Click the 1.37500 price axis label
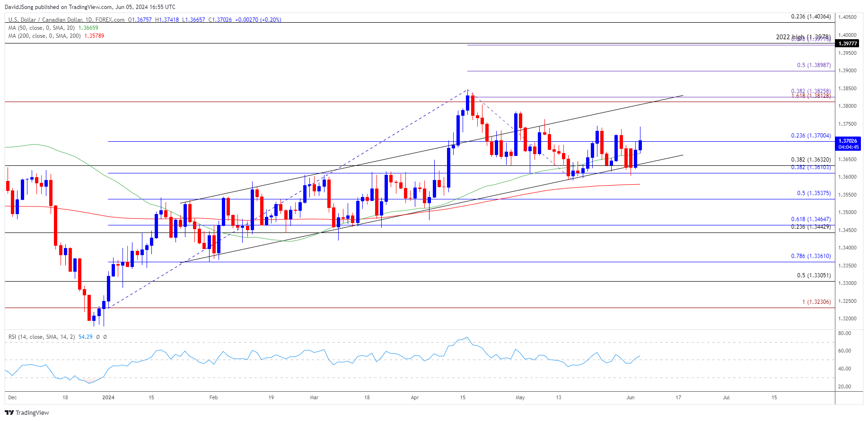Image resolution: width=868 pixels, height=421 pixels. [847, 124]
